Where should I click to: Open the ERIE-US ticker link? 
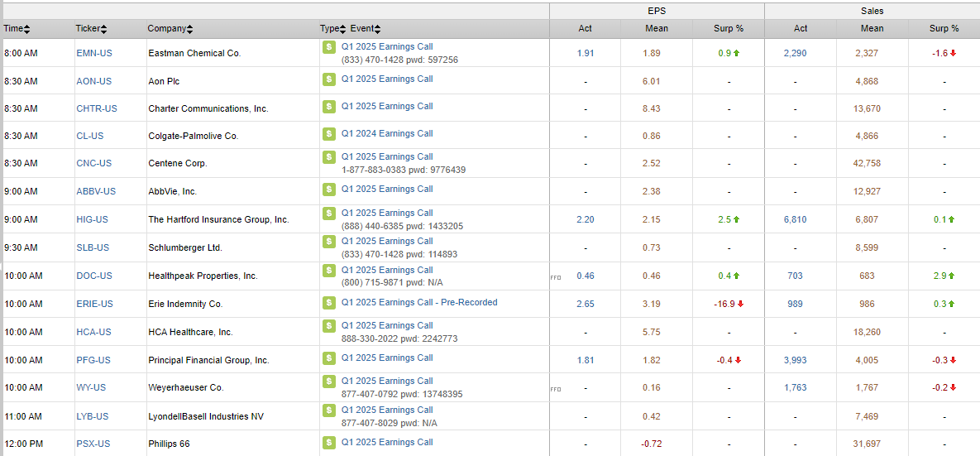coord(94,304)
